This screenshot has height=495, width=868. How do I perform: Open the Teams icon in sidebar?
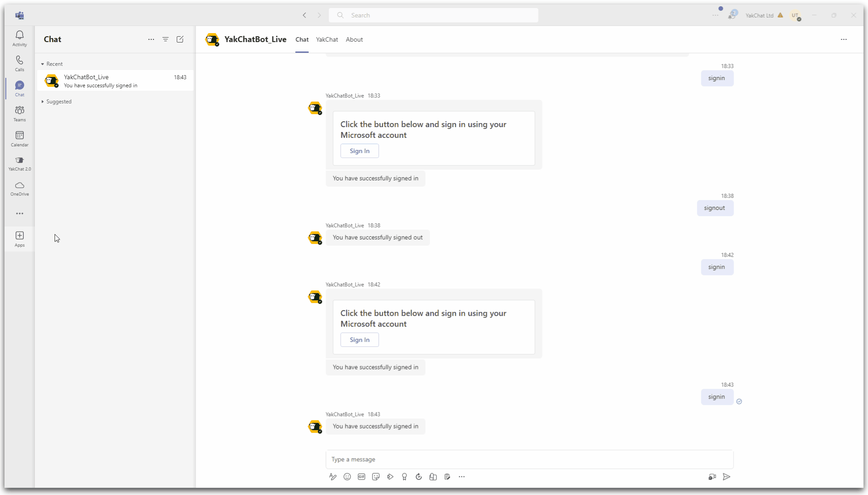[x=20, y=113]
